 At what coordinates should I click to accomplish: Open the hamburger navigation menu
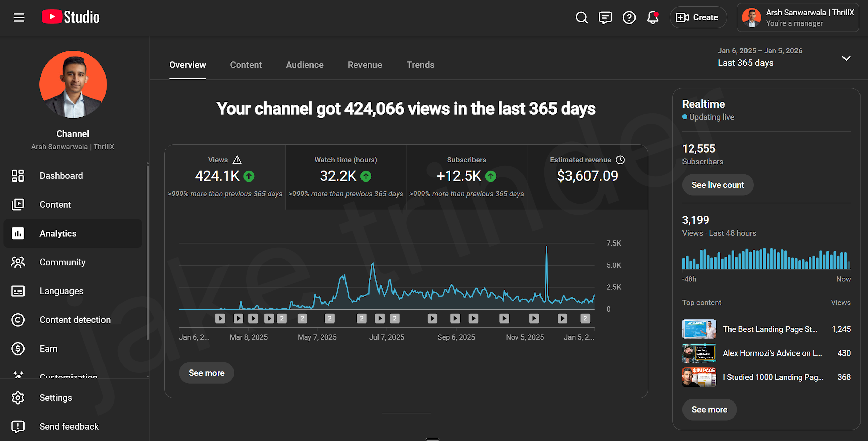point(19,17)
